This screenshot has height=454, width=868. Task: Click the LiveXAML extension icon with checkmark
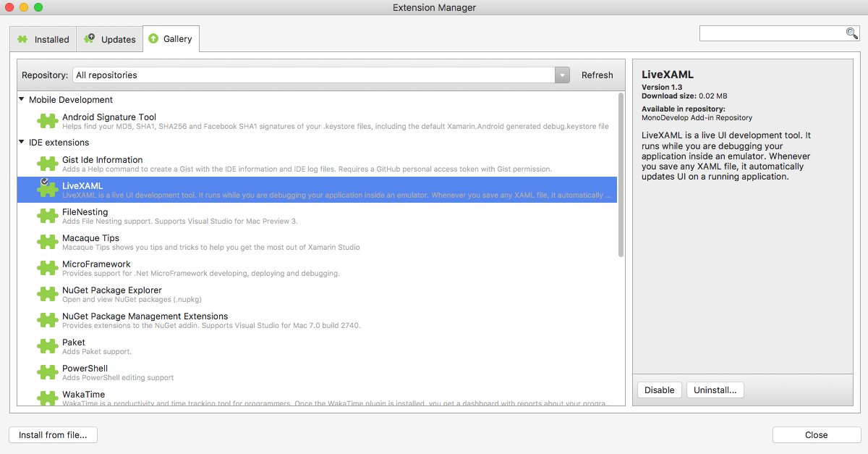click(x=48, y=190)
